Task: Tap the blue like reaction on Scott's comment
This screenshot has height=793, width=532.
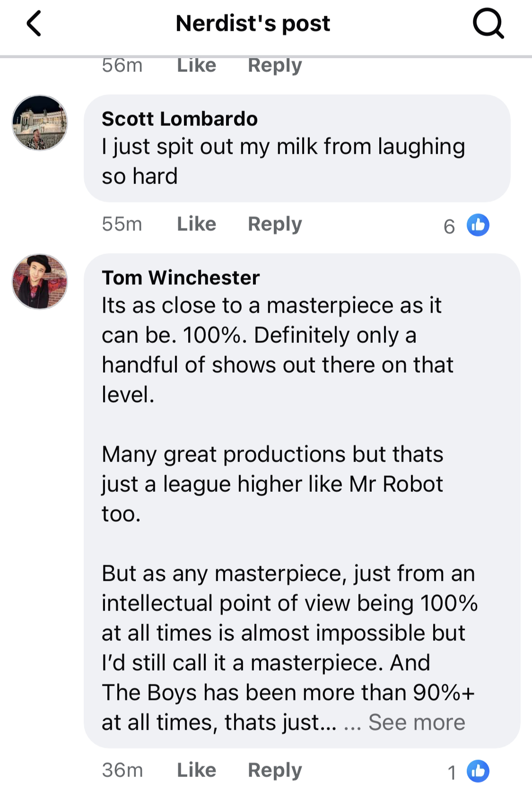Action: 478,225
